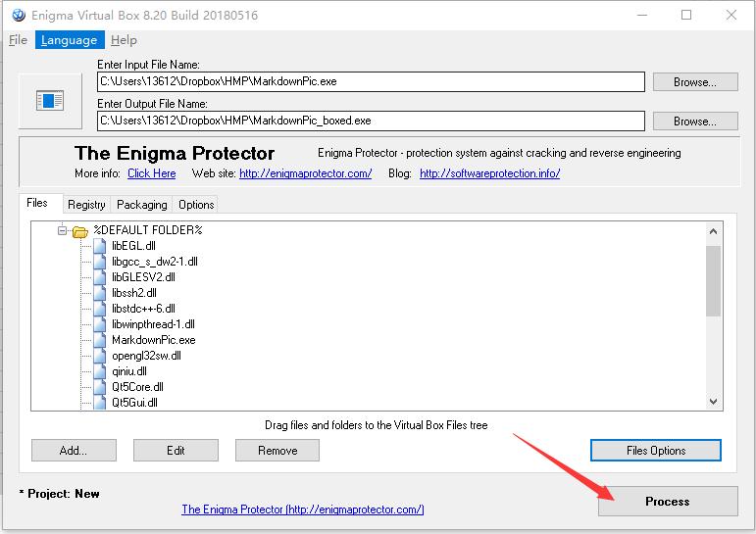Click the Output File Name field
Image resolution: width=756 pixels, height=534 pixels.
(x=371, y=121)
